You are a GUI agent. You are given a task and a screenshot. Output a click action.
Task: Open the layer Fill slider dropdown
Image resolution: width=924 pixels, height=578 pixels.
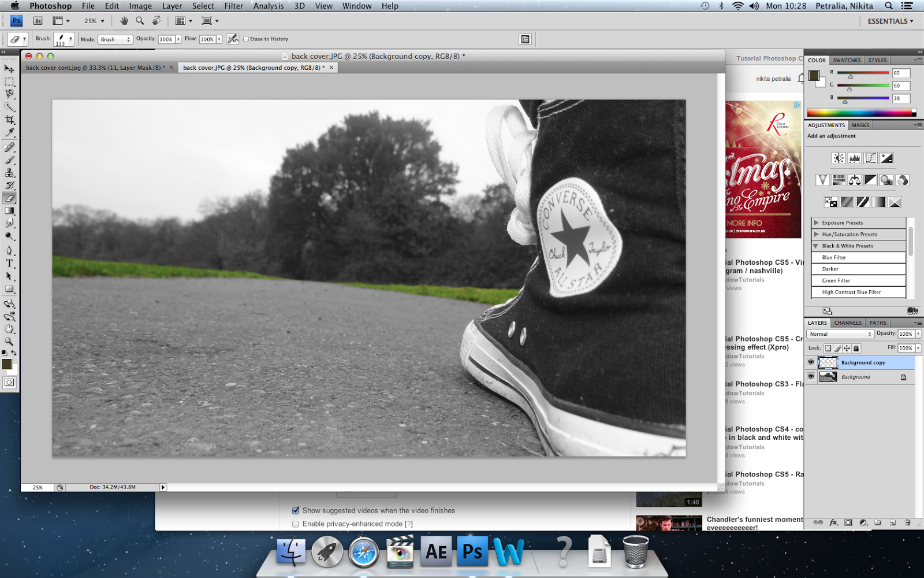(x=918, y=348)
